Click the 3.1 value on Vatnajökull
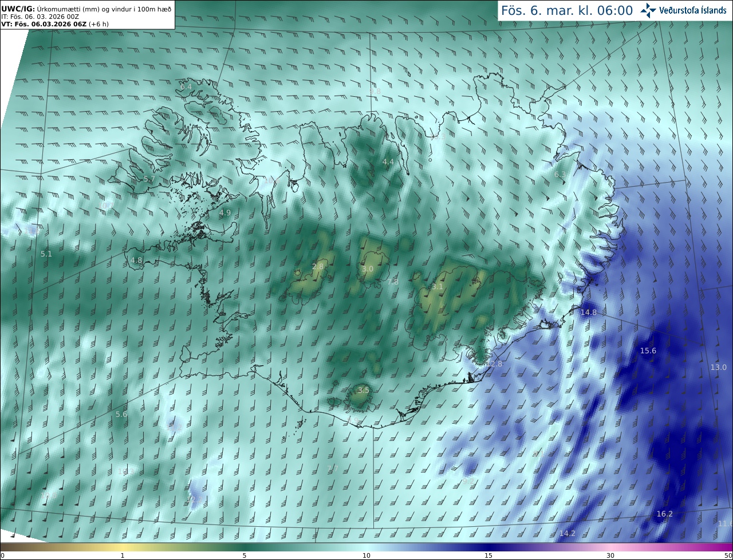Screen dimensions: 733x560 [x=438, y=286]
